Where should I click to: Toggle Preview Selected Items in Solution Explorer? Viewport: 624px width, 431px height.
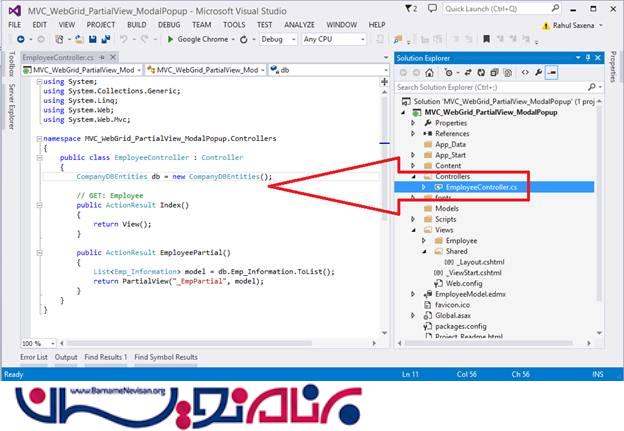pos(552,72)
